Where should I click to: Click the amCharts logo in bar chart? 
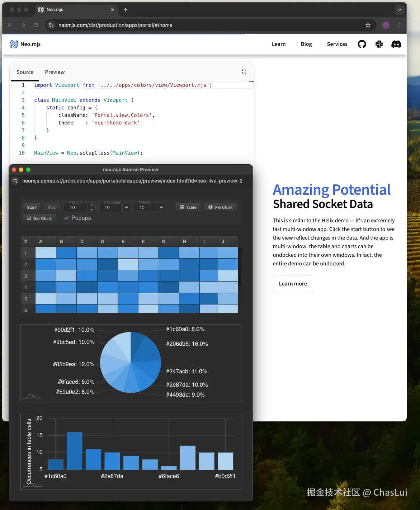pos(32,485)
